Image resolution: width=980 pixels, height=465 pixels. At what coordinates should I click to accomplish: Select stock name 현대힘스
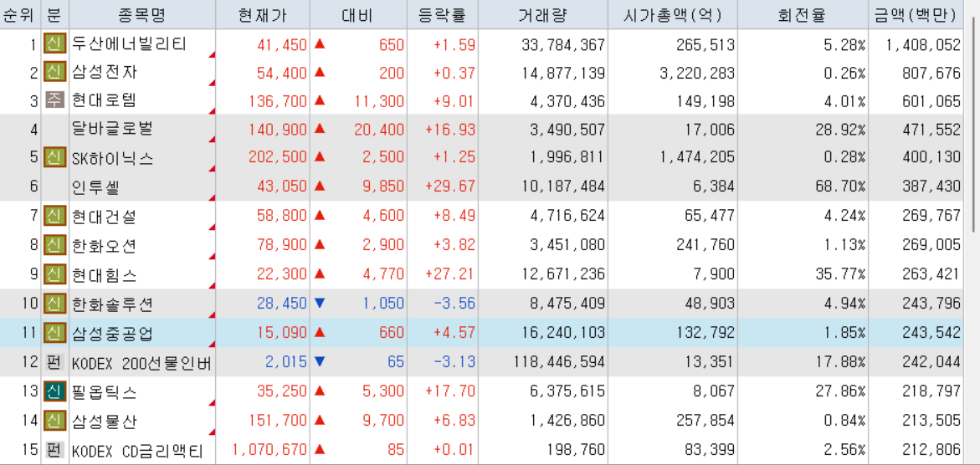tap(105, 273)
